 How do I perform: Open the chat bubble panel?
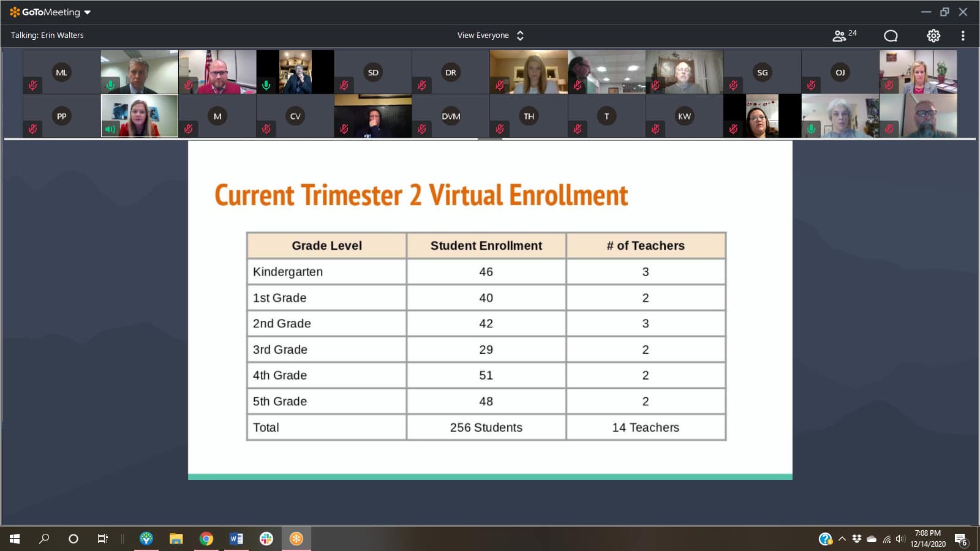[x=891, y=36]
